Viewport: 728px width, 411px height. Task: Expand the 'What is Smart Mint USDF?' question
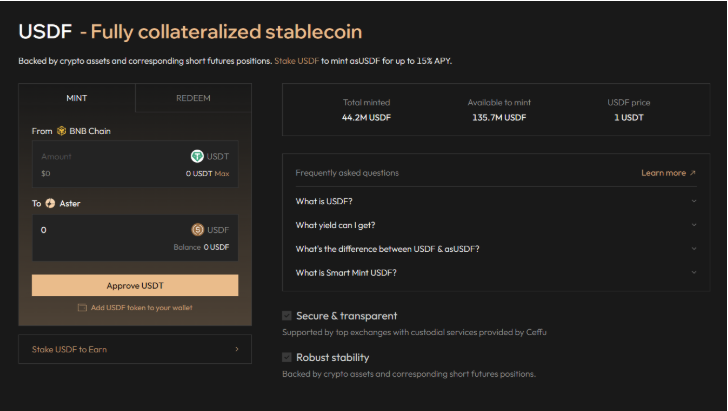[x=693, y=273]
